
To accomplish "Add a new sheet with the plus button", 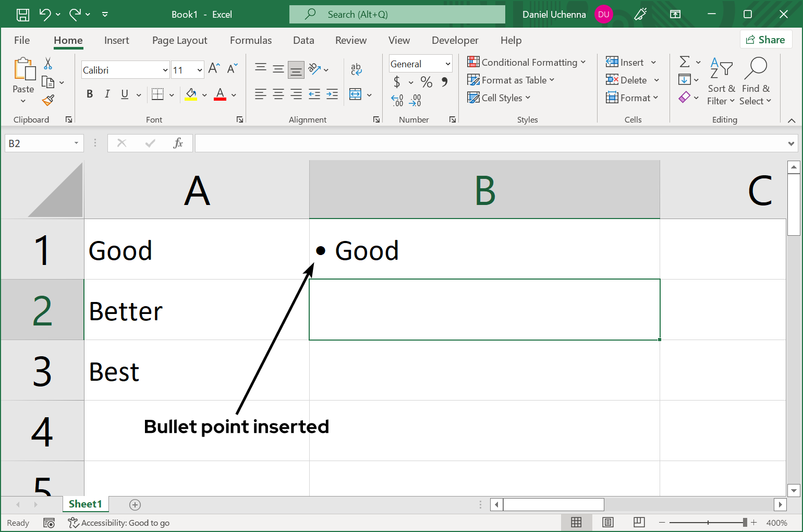I will pos(135,504).
